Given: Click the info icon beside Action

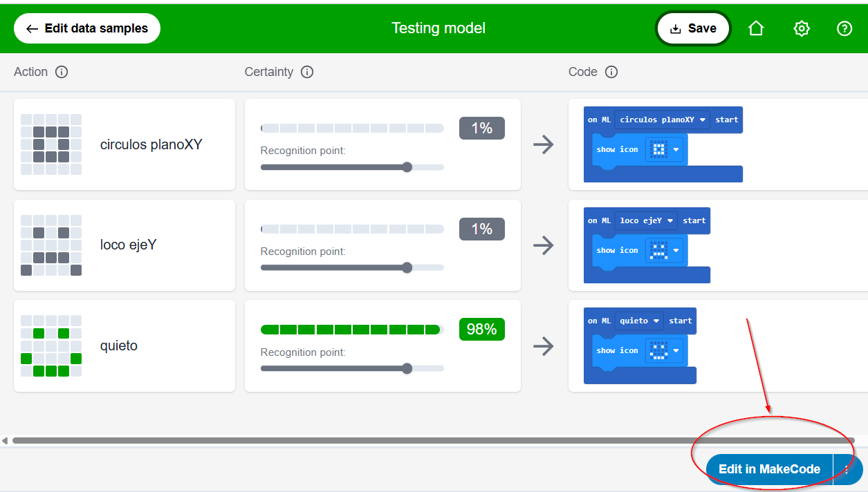Looking at the screenshot, I should pyautogui.click(x=62, y=72).
